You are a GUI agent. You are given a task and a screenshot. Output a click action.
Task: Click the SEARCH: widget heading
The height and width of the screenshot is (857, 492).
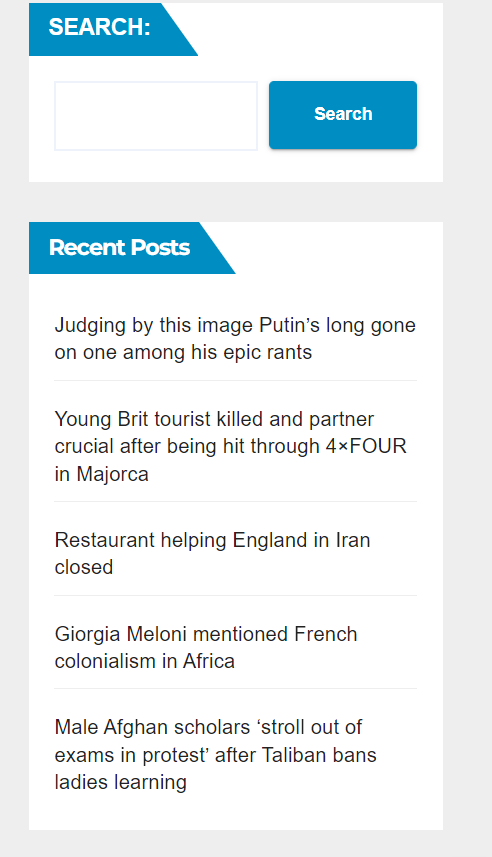(x=99, y=27)
